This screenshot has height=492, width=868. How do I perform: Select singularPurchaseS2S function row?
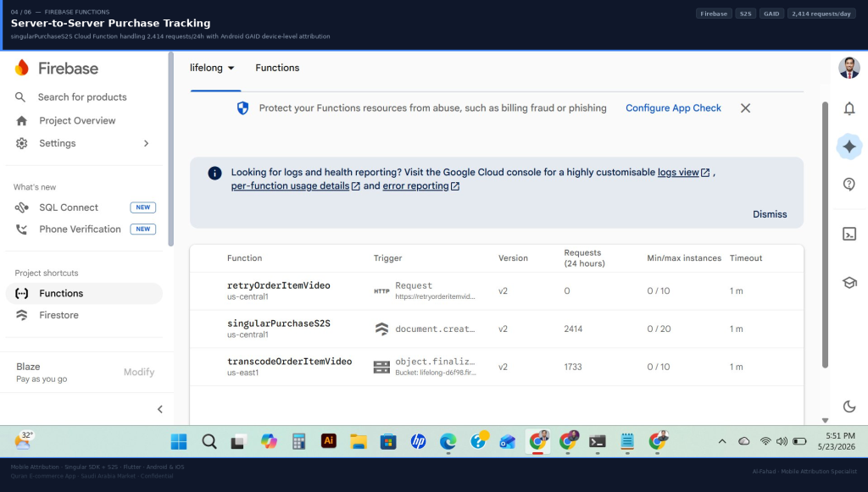(x=497, y=329)
